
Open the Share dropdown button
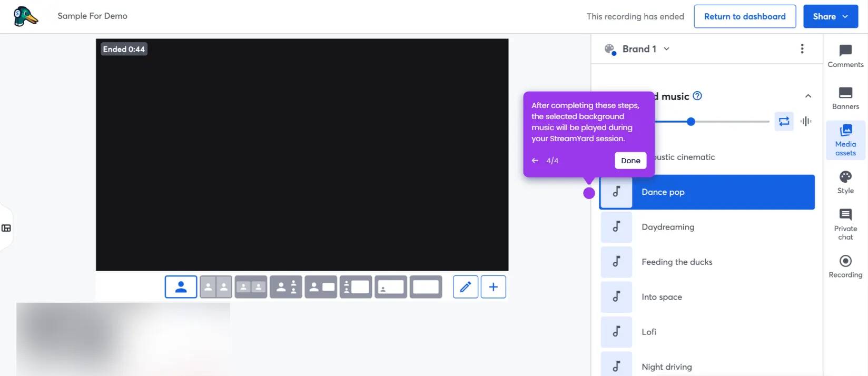(x=831, y=16)
